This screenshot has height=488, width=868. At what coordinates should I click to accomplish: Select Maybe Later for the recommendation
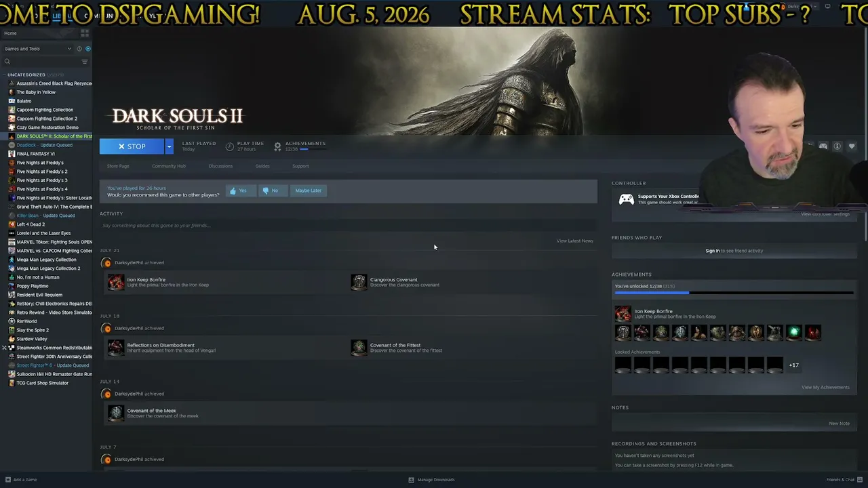coord(308,190)
